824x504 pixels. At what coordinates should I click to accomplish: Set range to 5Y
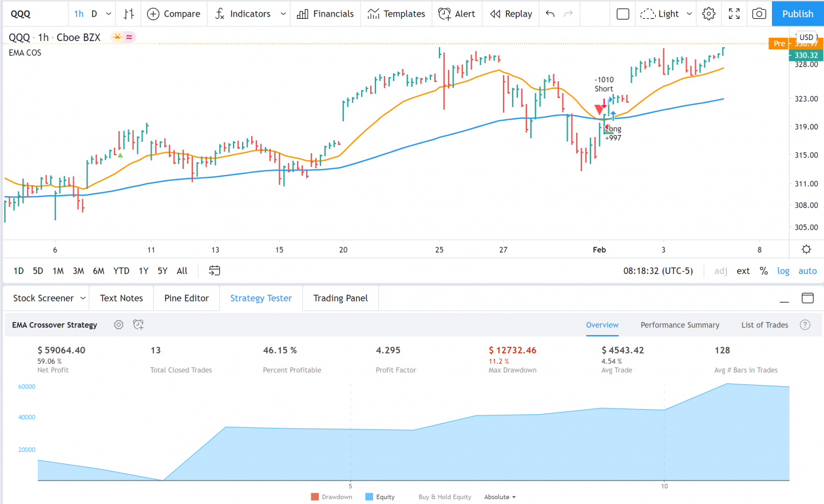tap(163, 271)
